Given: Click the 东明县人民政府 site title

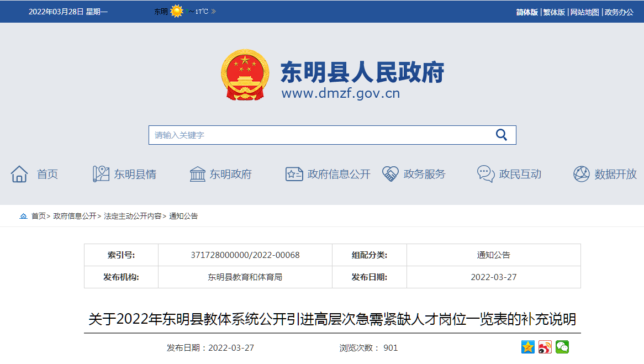Looking at the screenshot, I should coord(362,72).
